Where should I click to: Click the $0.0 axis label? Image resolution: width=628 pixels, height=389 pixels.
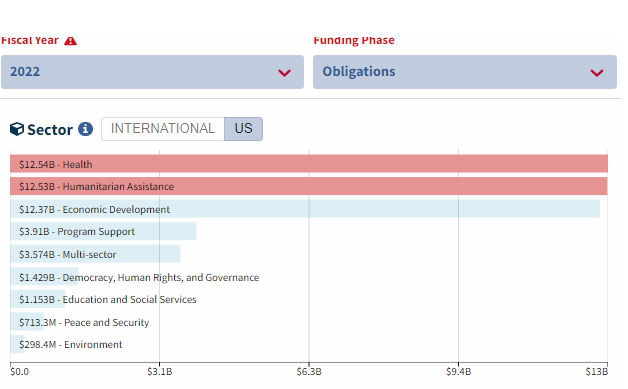(x=20, y=372)
